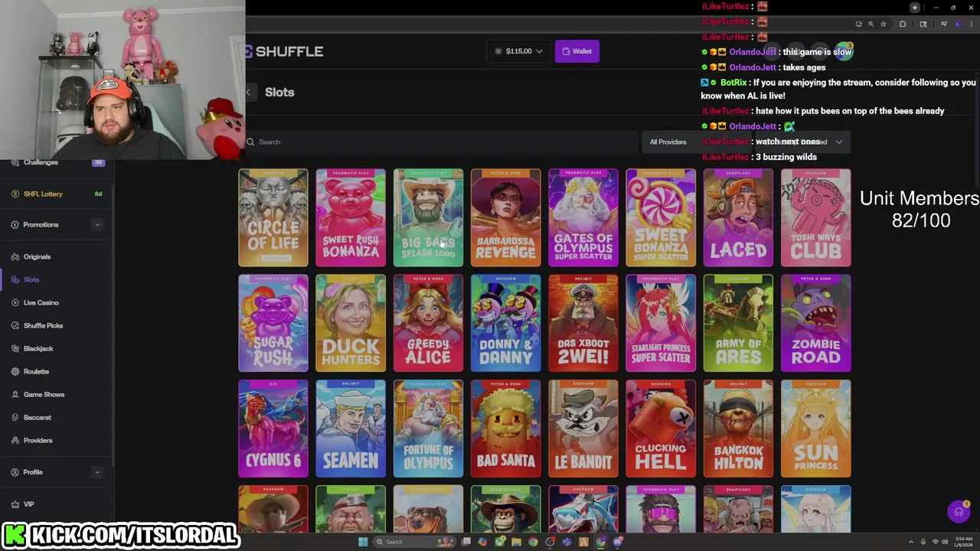The height and width of the screenshot is (551, 980).
Task: Open the Xbox app on the taskbar
Action: click(x=499, y=542)
